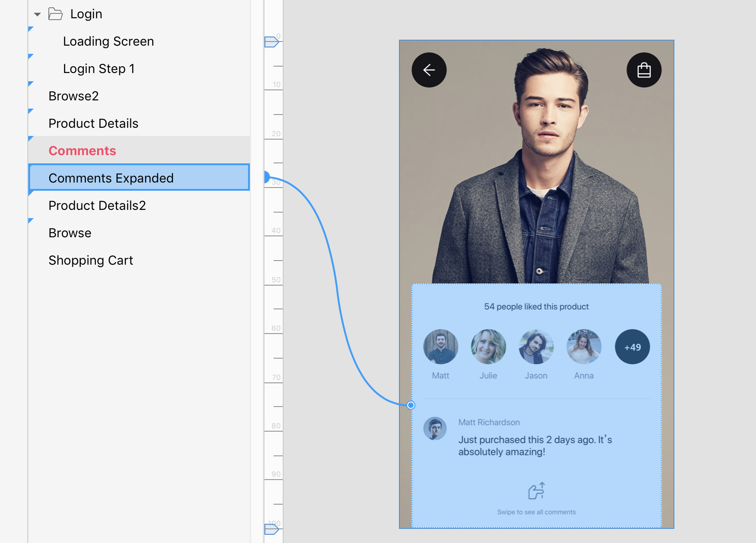Click the bottom ruler marker at 100
Viewport: 756px width, 543px height.
click(x=272, y=529)
